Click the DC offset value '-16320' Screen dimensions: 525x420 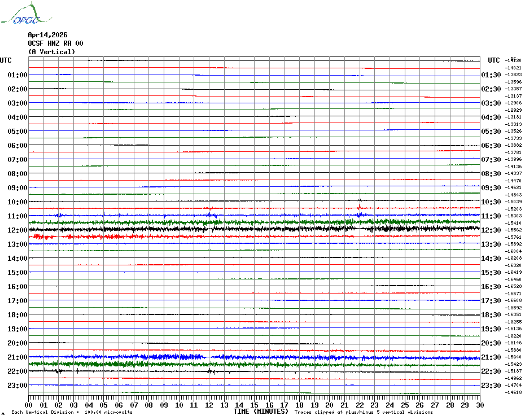513,265
